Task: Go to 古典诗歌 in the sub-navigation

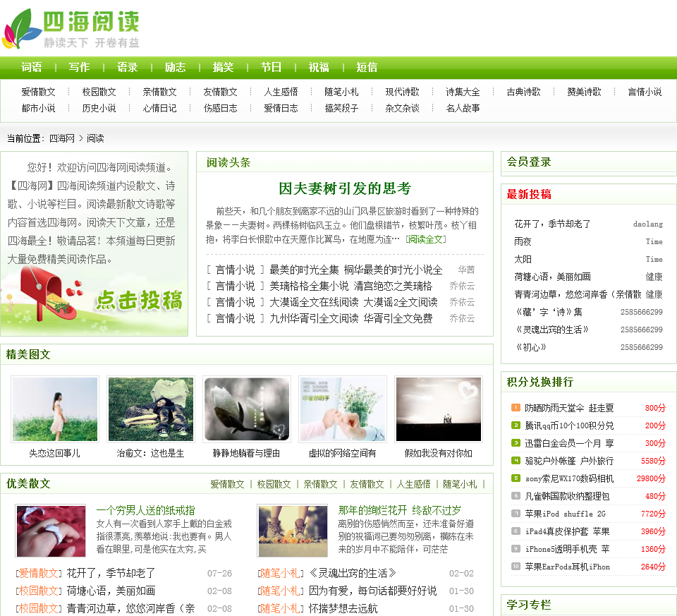Action: point(524,92)
